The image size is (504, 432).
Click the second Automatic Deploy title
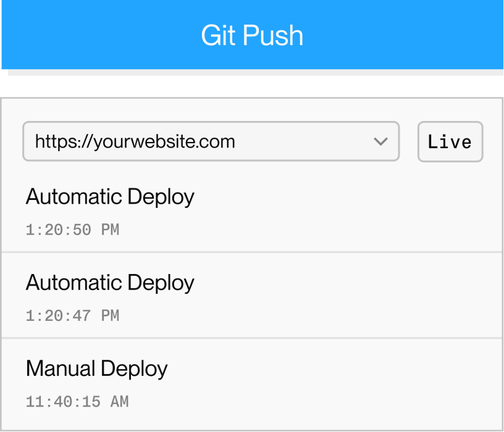pyautogui.click(x=110, y=283)
